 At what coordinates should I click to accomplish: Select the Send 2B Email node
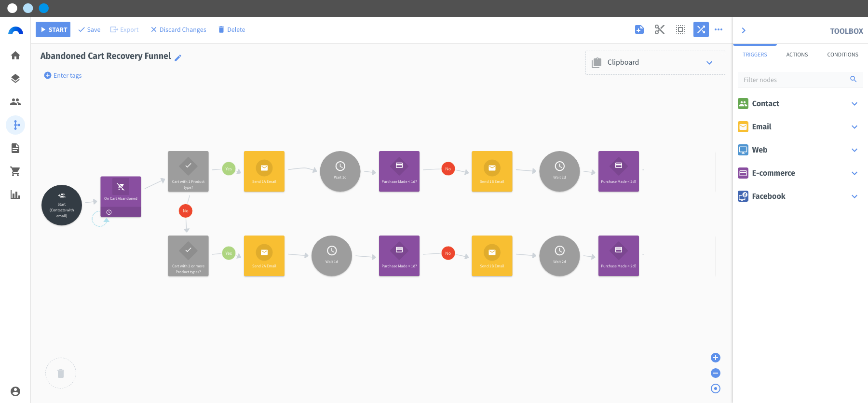(492, 256)
